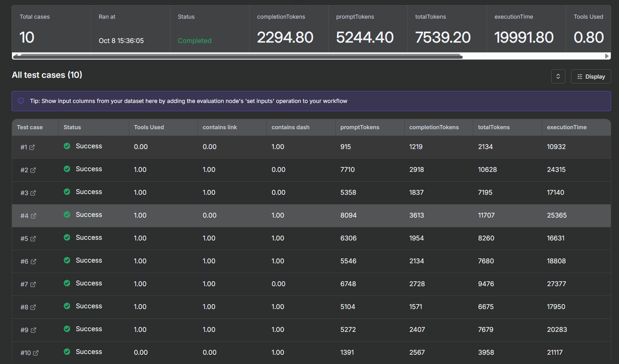Click green success checkmark on row #5

67,238
